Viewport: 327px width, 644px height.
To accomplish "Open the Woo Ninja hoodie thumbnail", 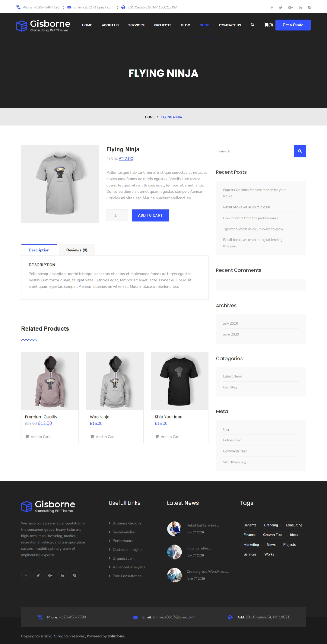I will pos(115,381).
